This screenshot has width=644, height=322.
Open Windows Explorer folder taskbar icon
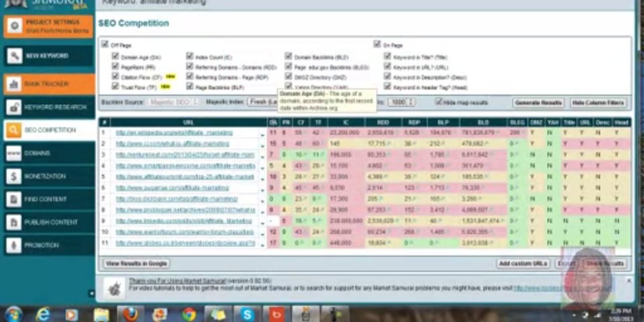pos(102,314)
